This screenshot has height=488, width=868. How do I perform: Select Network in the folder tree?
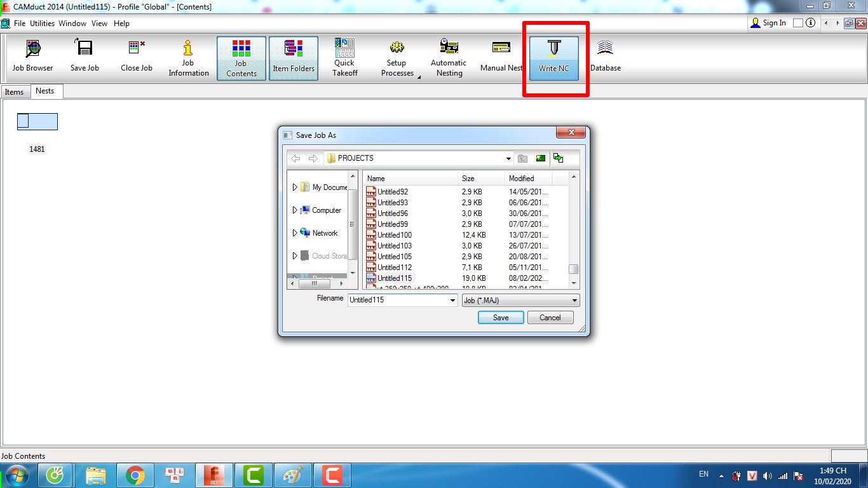point(325,233)
